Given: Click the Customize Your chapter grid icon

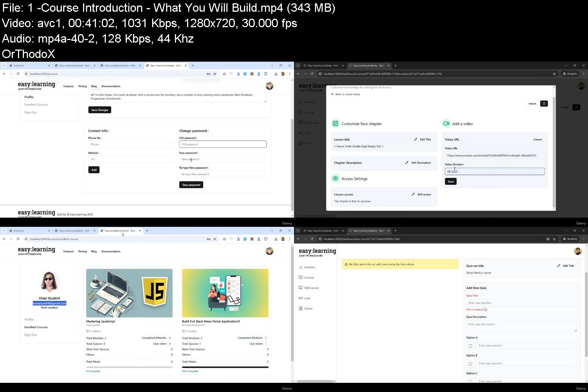Looking at the screenshot, I should 335,124.
